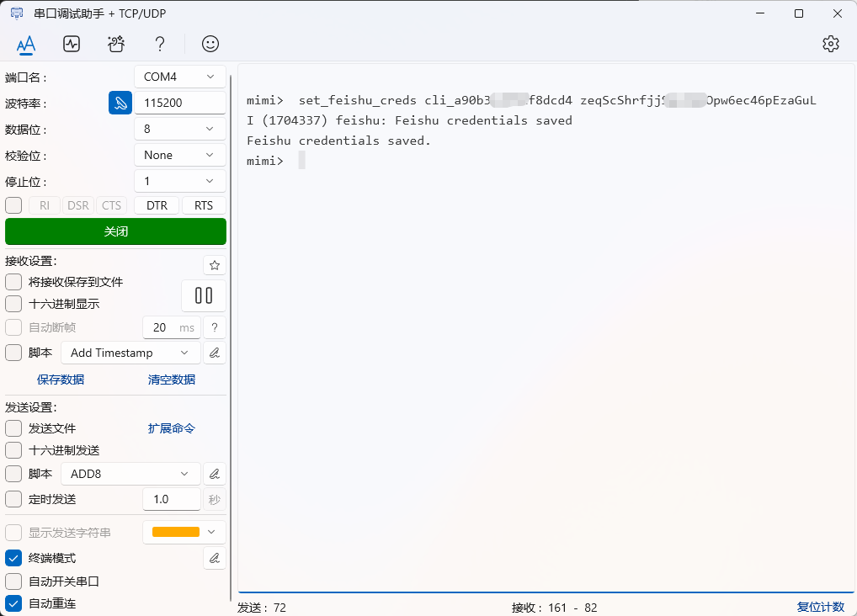Open the settings gear icon

(x=831, y=44)
